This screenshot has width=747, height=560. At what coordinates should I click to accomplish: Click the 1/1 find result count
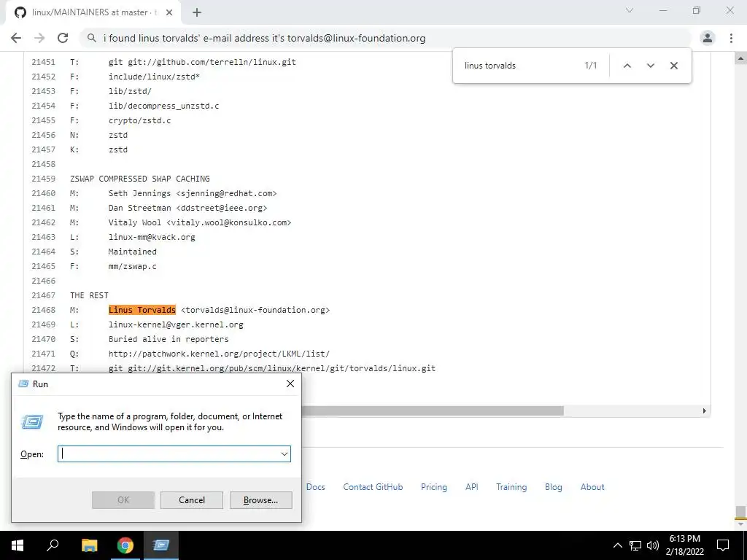590,66
